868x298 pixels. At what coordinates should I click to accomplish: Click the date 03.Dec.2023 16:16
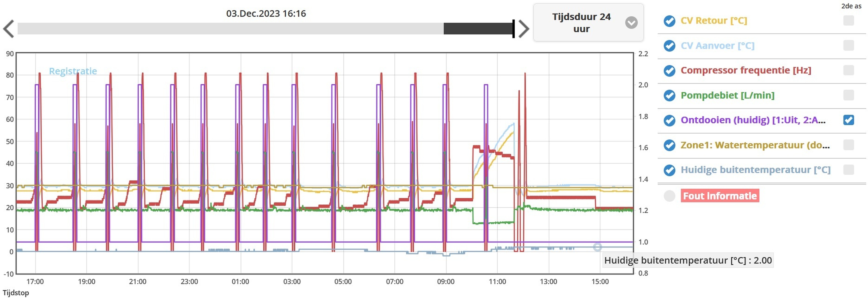click(266, 14)
